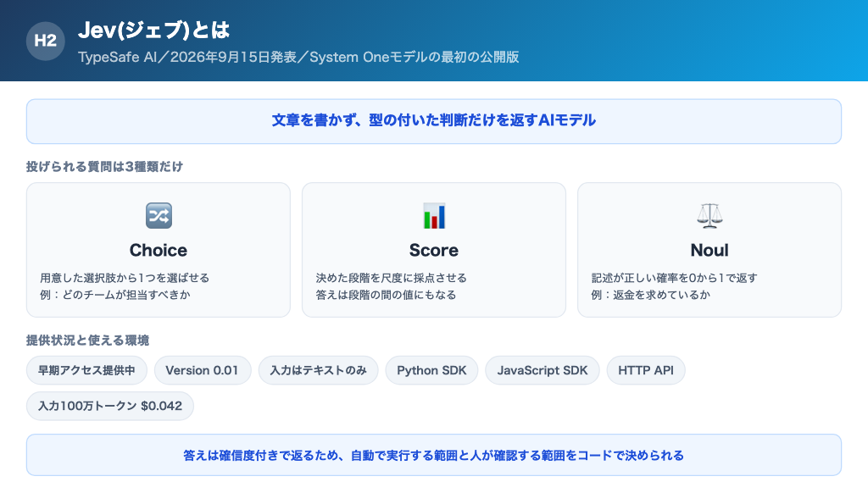This screenshot has width=868, height=493.
Task: Click the bottom banner starting 答えは確信度付きで返るため
Action: 434,455
